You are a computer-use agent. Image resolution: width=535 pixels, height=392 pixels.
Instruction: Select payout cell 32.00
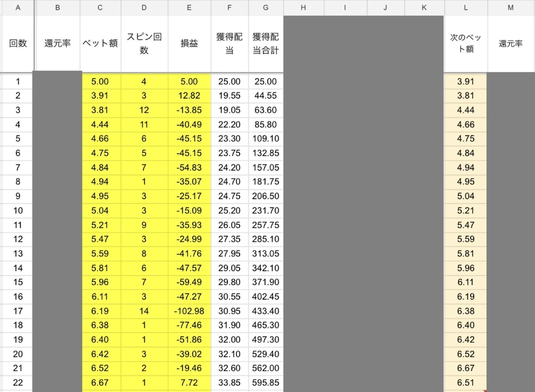click(230, 339)
